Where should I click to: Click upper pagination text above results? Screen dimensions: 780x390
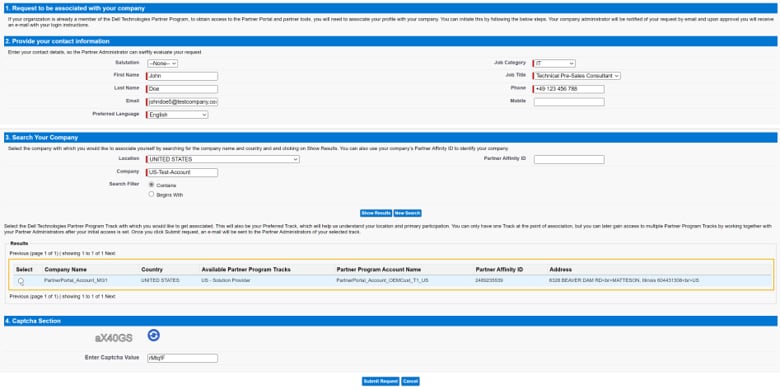pos(62,253)
